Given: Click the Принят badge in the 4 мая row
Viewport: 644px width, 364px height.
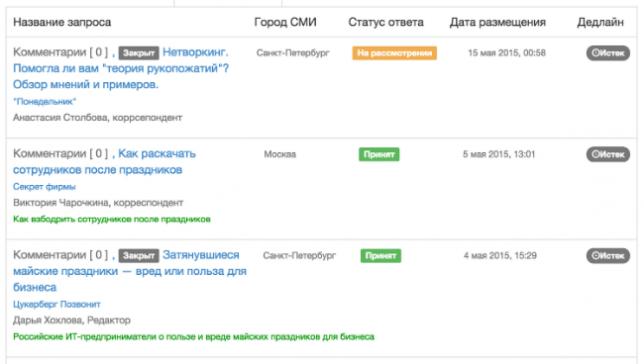Looking at the screenshot, I should (381, 256).
